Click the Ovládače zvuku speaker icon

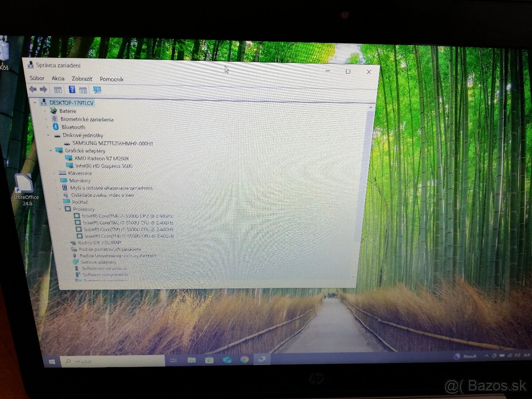tap(66, 195)
